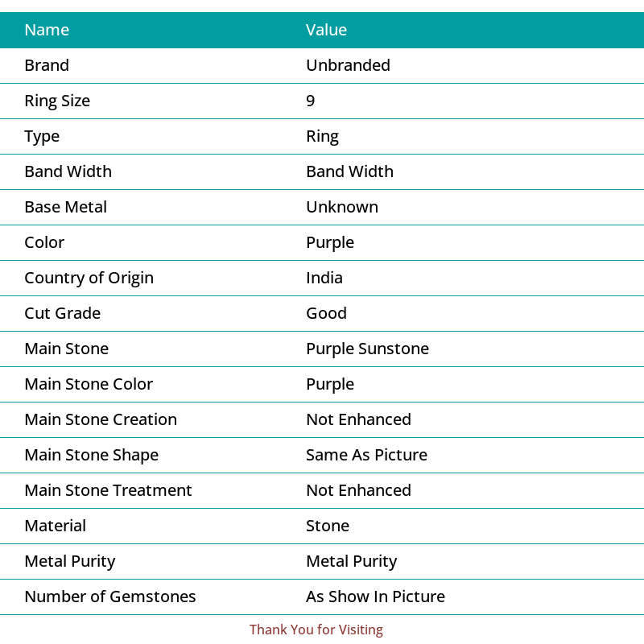Click the India origin value
The height and width of the screenshot is (644, 644).
pos(324,278)
